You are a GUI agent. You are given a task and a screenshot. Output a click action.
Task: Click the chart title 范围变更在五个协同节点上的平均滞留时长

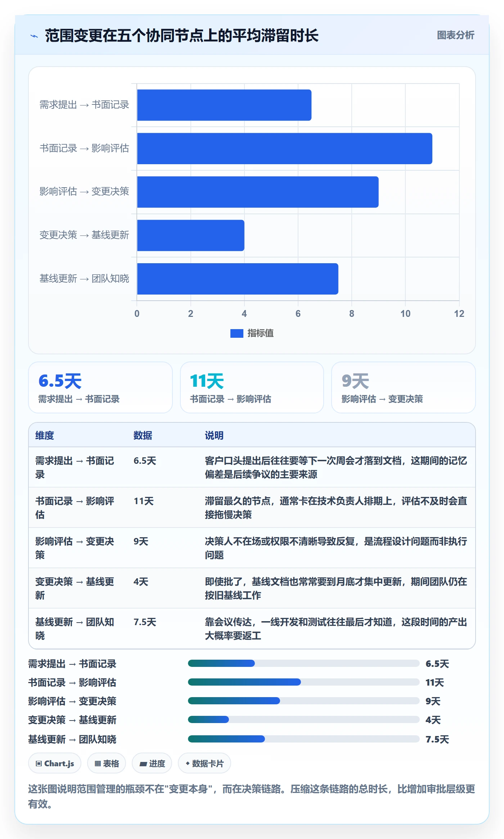(x=182, y=36)
